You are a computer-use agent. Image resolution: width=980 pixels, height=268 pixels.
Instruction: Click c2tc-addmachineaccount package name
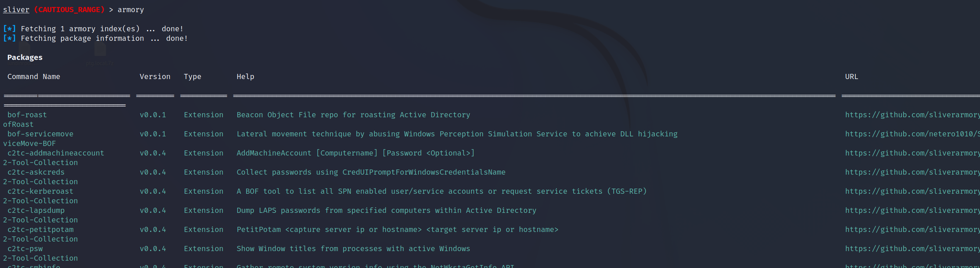55,153
